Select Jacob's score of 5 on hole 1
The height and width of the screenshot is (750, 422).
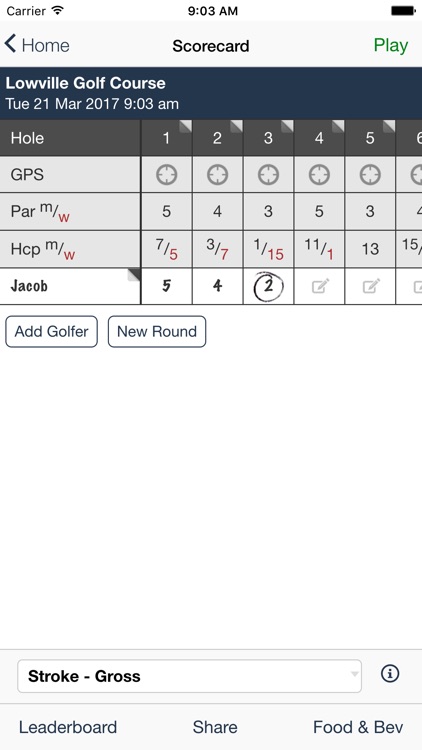[167, 286]
